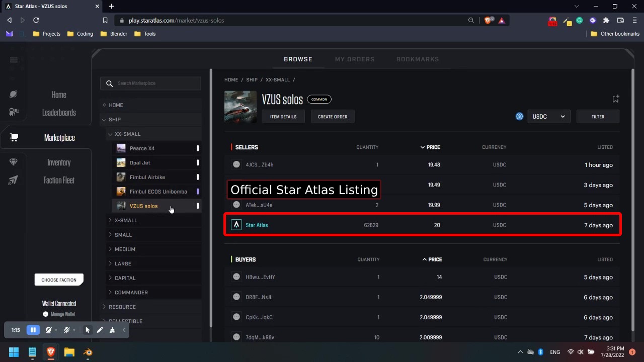Click the rocket icon beside Faction Fleet
The image size is (644, 362).
[14, 180]
